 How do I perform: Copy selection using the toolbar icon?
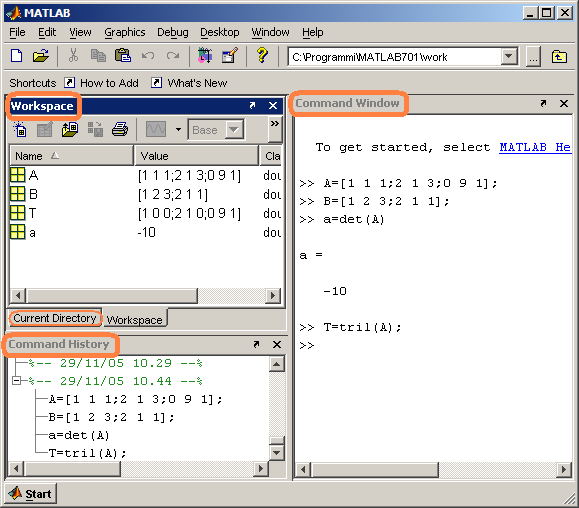[98, 56]
